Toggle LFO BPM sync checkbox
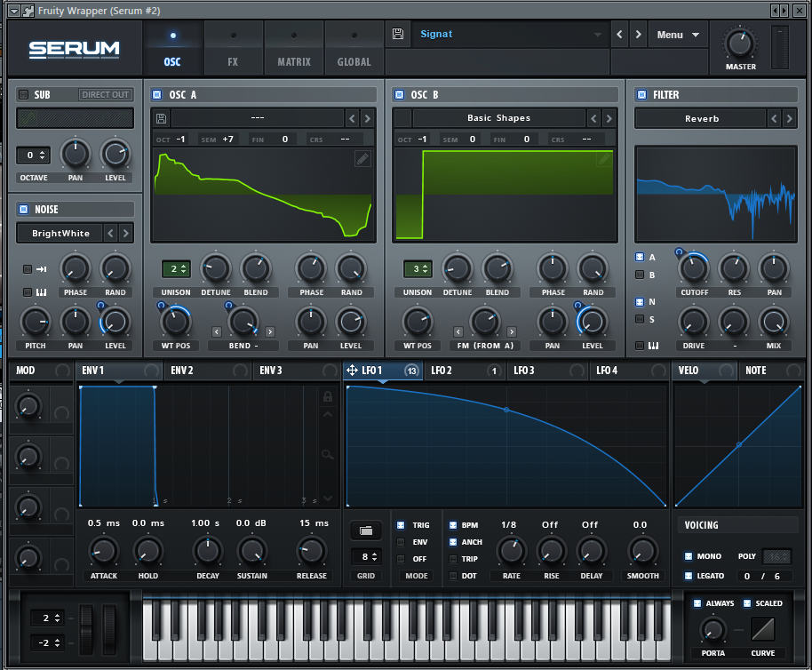The width and height of the screenshot is (812, 670). (x=452, y=525)
